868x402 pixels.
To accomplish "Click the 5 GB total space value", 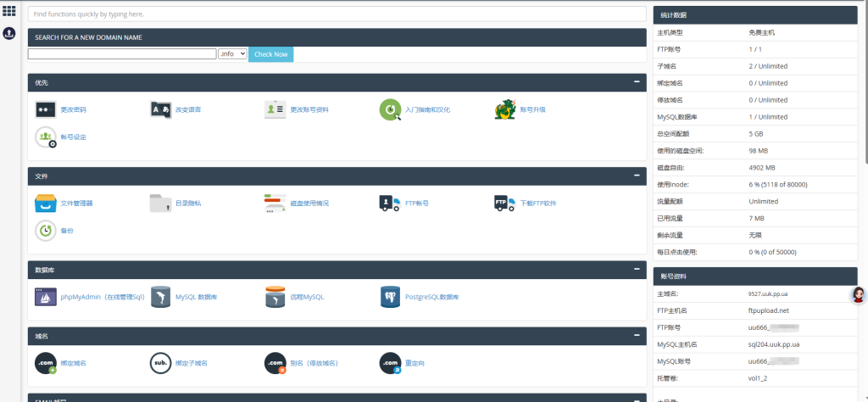I will point(755,134).
